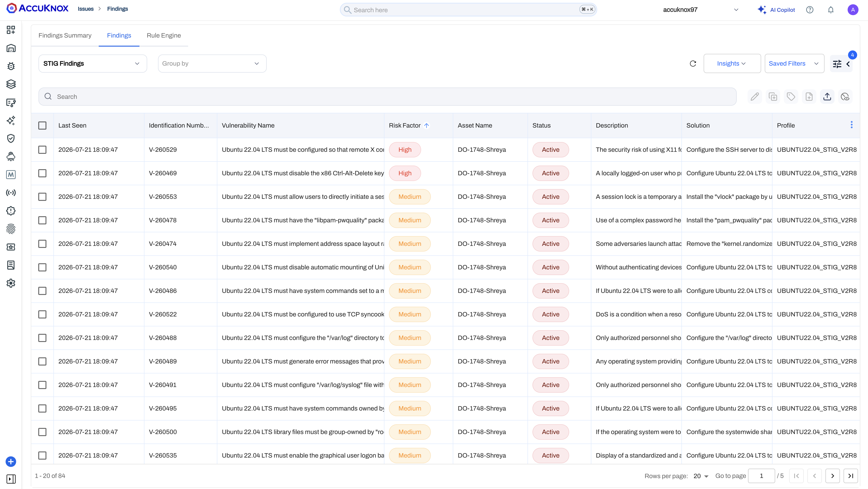Open the user avatar A menu
This screenshot has height=489, width=868.
click(x=853, y=10)
